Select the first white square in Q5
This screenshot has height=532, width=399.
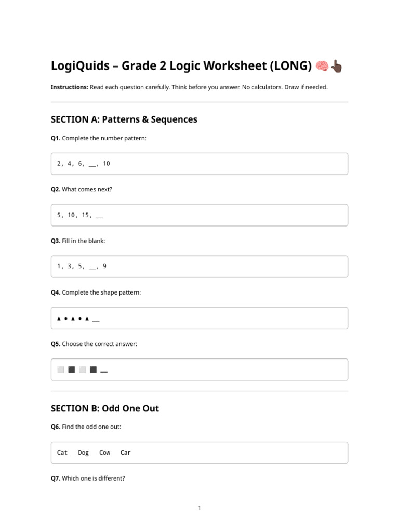coord(61,369)
